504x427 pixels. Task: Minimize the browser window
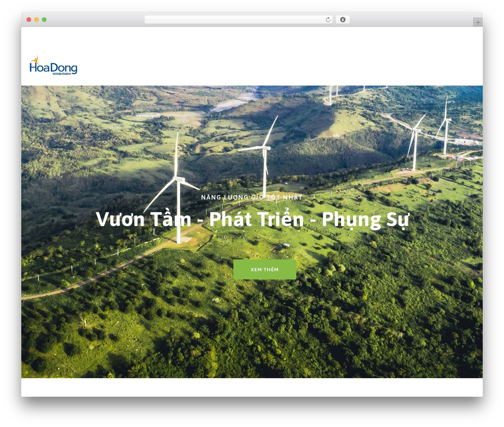pos(37,20)
